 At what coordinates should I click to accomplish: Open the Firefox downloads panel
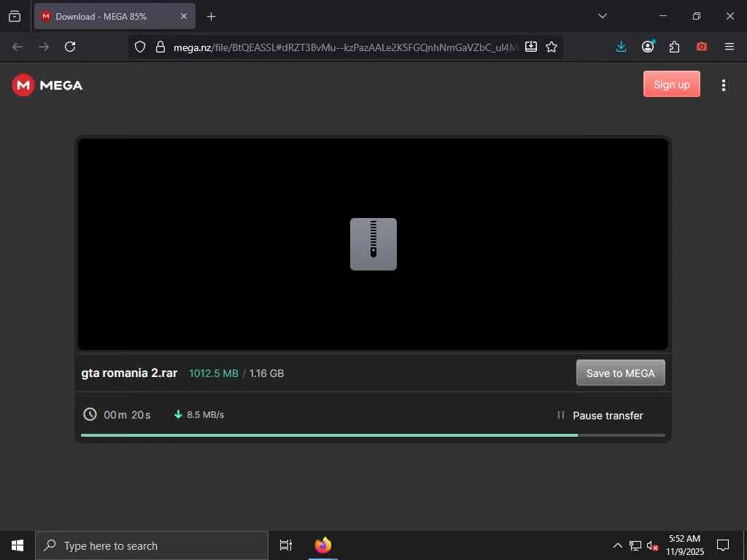click(x=621, y=47)
